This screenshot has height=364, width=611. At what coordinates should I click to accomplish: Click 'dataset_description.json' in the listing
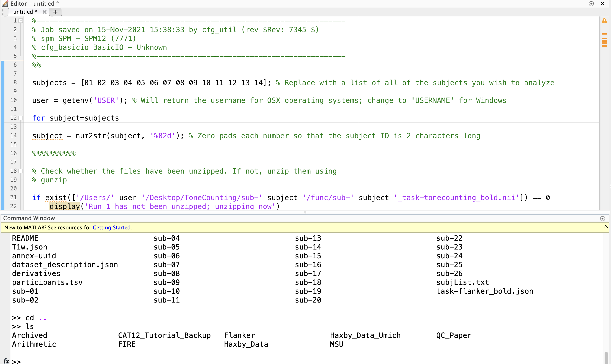click(65, 265)
